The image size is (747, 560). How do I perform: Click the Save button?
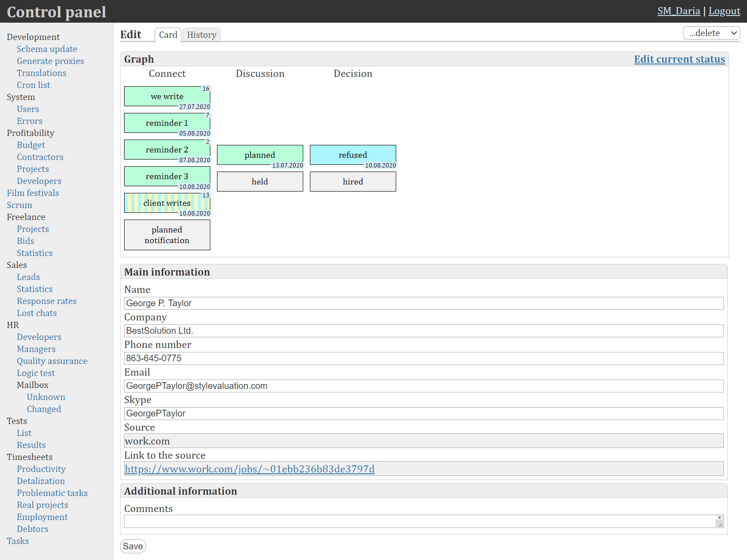pyautogui.click(x=133, y=546)
